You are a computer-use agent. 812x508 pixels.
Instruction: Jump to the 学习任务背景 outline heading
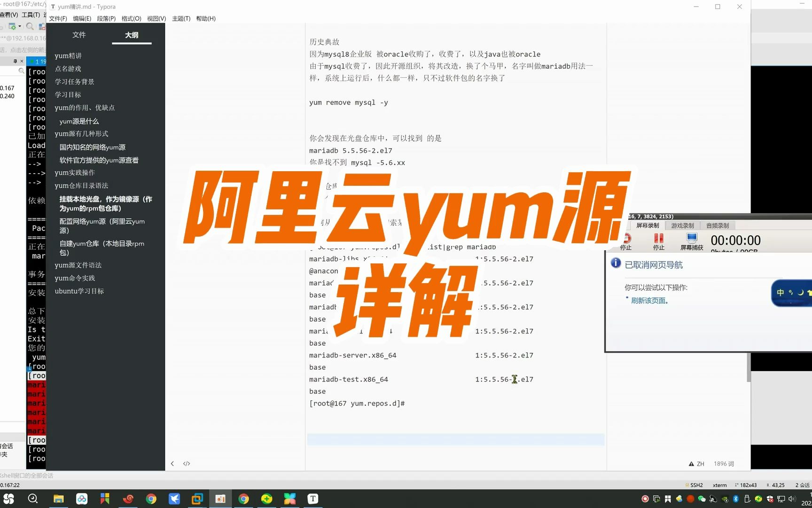(74, 82)
